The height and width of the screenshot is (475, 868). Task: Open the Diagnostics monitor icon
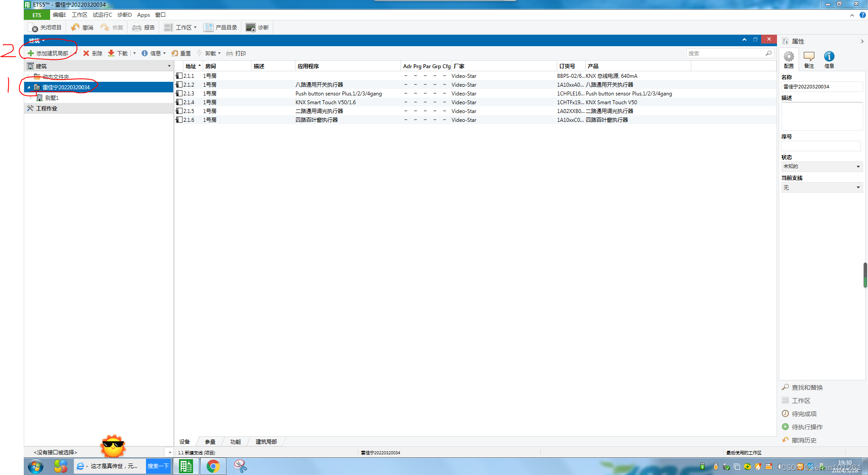pos(251,27)
